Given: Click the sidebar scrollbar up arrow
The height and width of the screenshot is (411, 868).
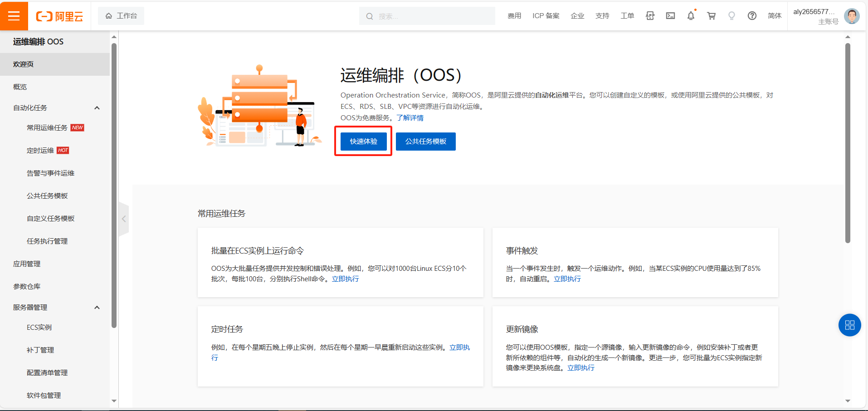Looking at the screenshot, I should pos(114,37).
